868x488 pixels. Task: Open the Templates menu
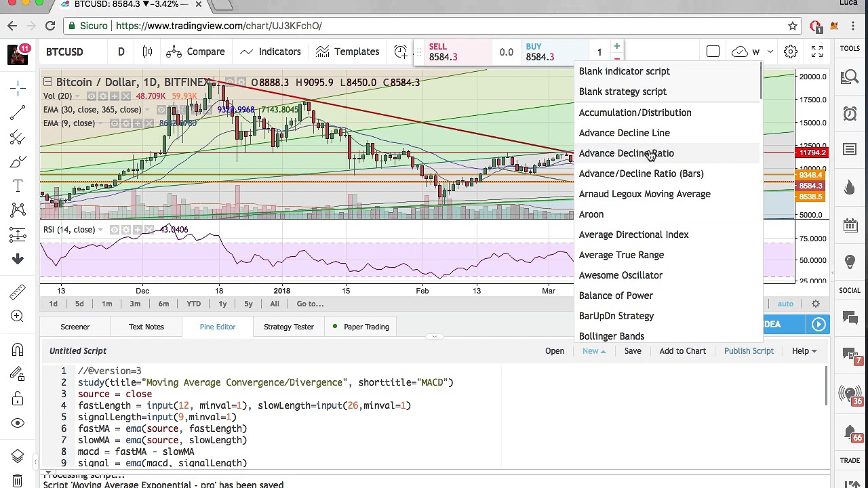(x=347, y=52)
